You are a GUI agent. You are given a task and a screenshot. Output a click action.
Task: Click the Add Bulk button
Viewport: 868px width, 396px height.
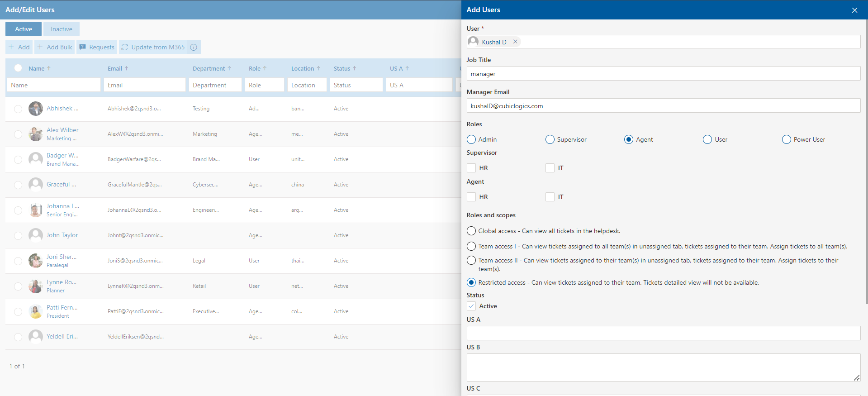55,47
